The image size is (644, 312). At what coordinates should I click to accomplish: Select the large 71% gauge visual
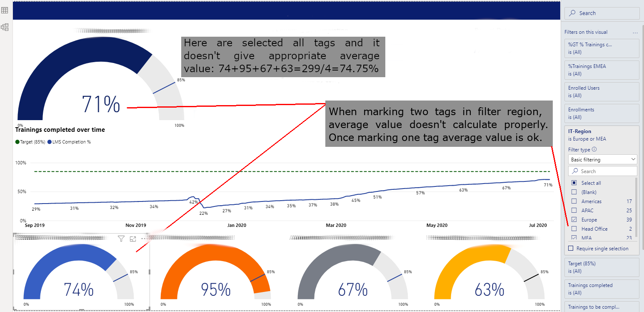pos(101,79)
